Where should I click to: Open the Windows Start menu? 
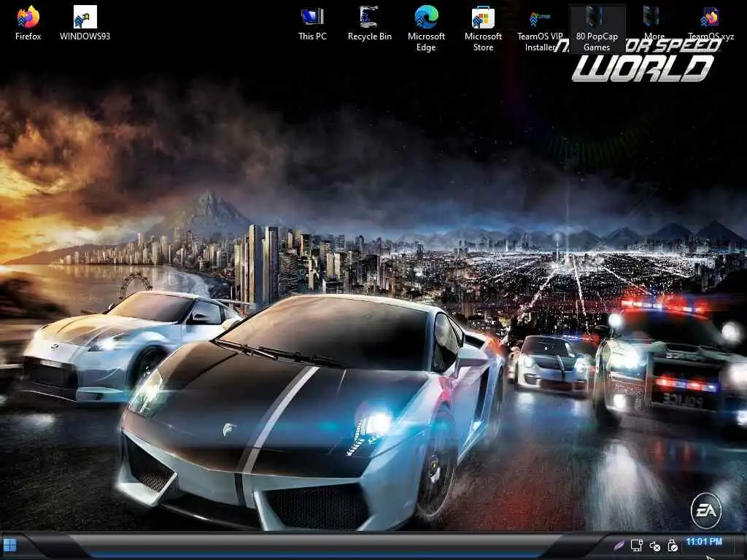coord(10,545)
